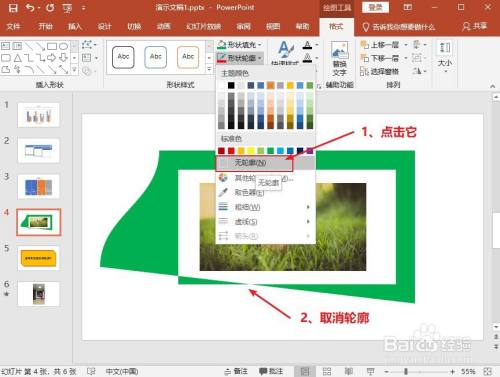The image size is (500, 377).
Task: Click the 共享 share button
Action: (475, 26)
